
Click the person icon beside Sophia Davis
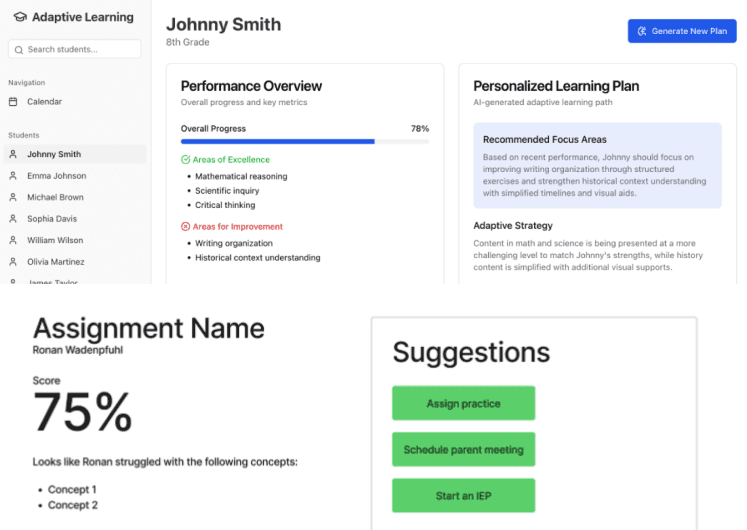[x=13, y=218]
